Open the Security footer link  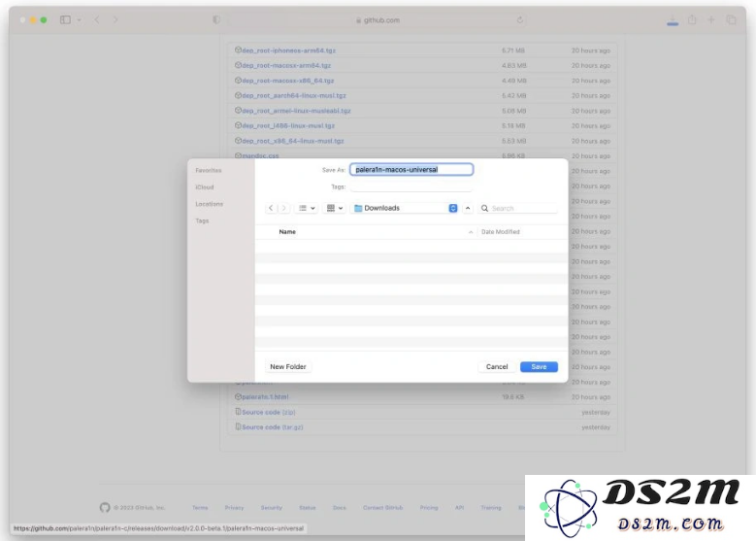click(x=271, y=508)
